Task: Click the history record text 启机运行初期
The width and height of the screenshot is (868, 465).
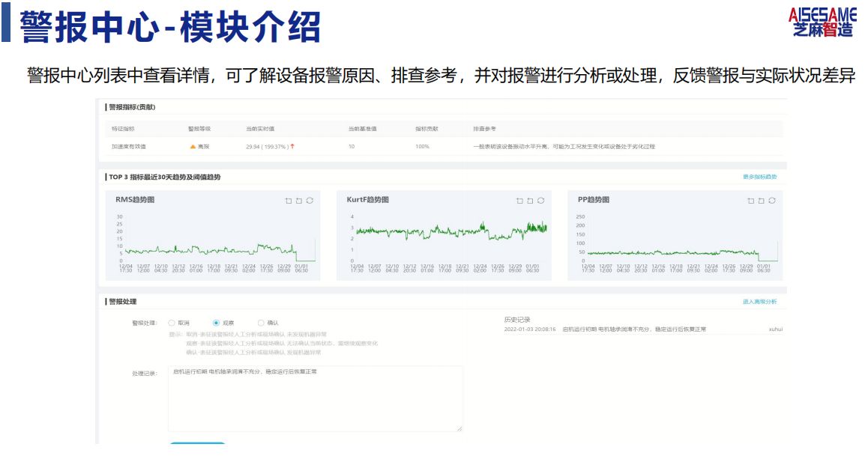Action: click(634, 329)
